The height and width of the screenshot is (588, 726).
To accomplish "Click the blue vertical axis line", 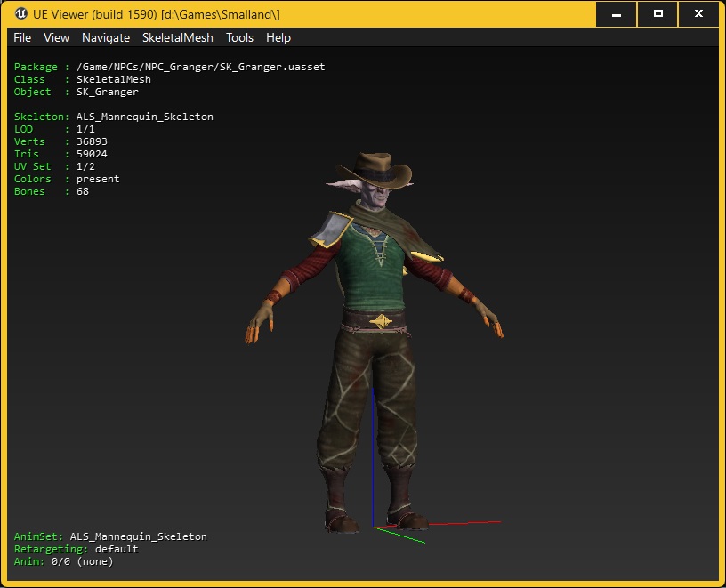I will [x=373, y=456].
